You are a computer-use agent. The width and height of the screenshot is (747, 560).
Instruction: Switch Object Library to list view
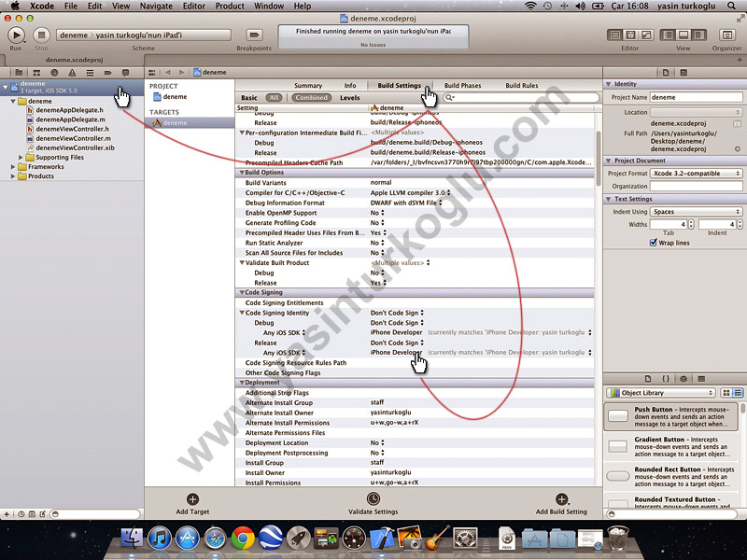[738, 393]
